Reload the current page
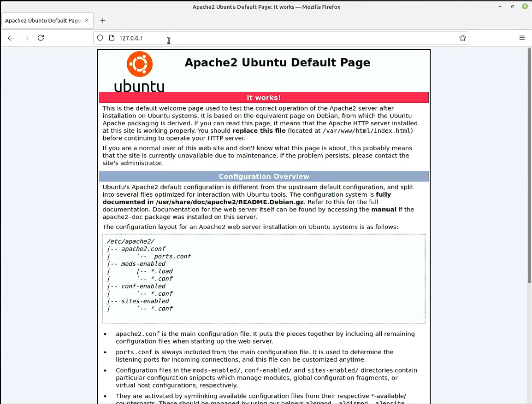532x404 pixels. click(41, 38)
